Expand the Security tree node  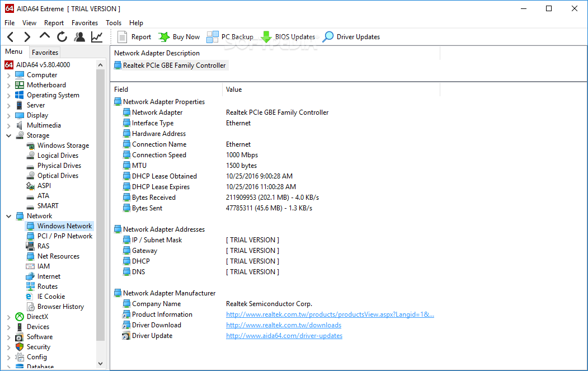coord(8,347)
